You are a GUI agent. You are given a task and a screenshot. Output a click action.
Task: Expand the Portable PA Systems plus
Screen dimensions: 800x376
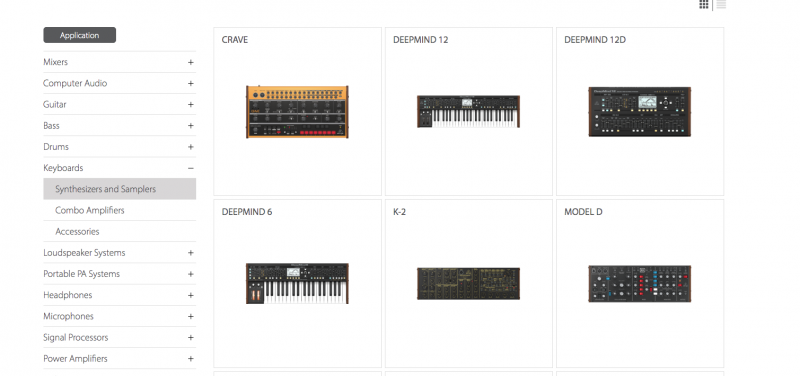(191, 274)
